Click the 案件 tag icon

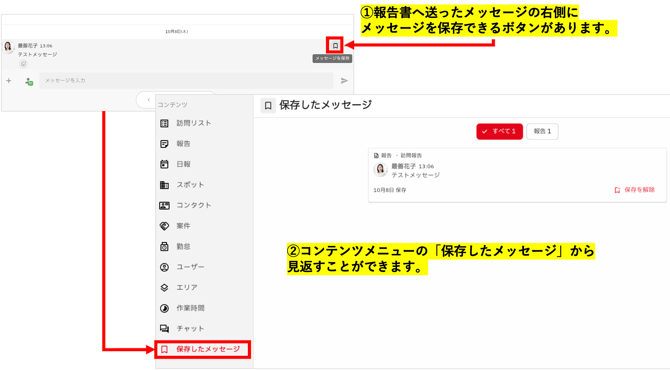(x=164, y=226)
